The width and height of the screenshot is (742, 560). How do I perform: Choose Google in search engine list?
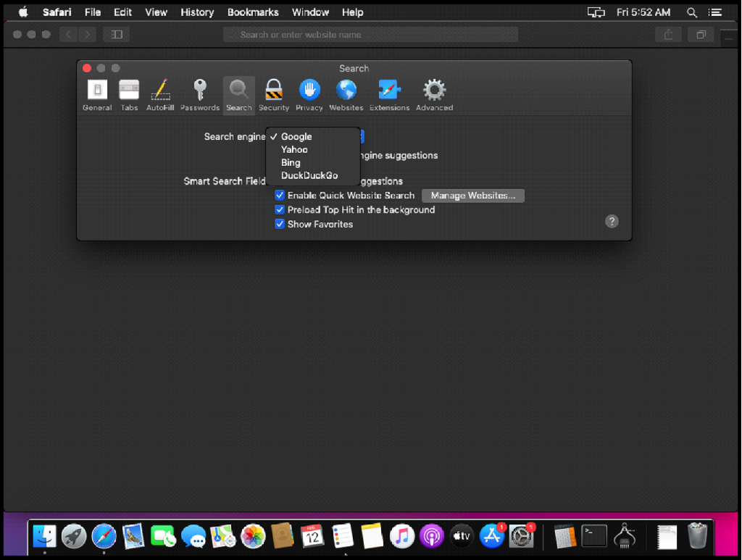click(313, 137)
